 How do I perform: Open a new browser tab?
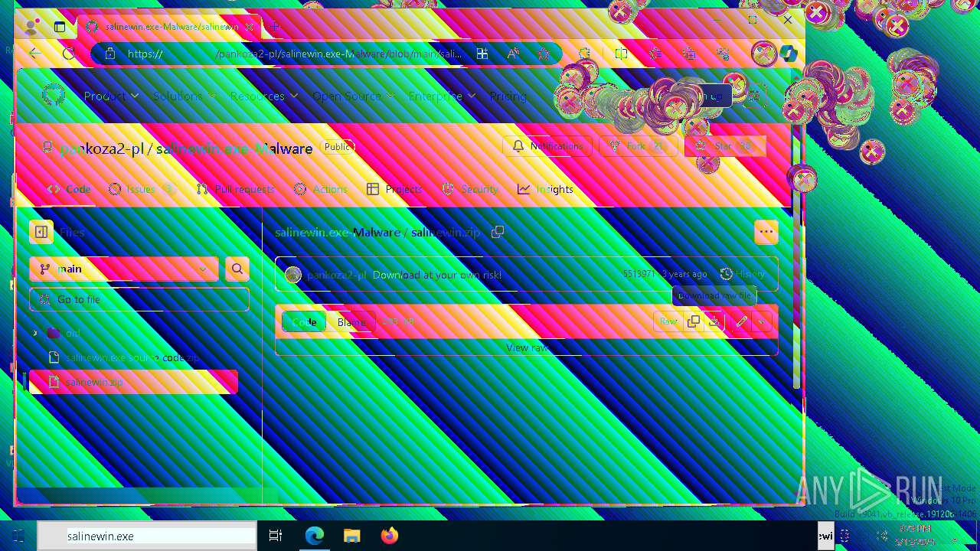(275, 27)
